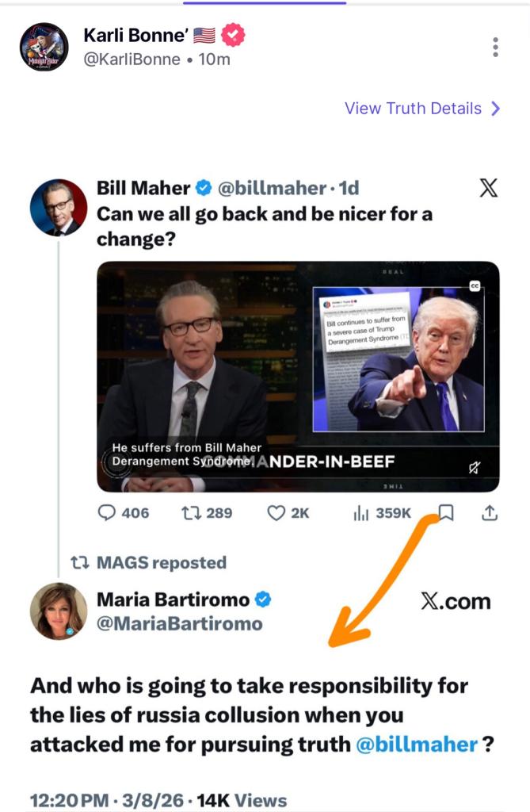530x812 pixels.
Task: Share the post using the upload icon
Action: [x=489, y=513]
